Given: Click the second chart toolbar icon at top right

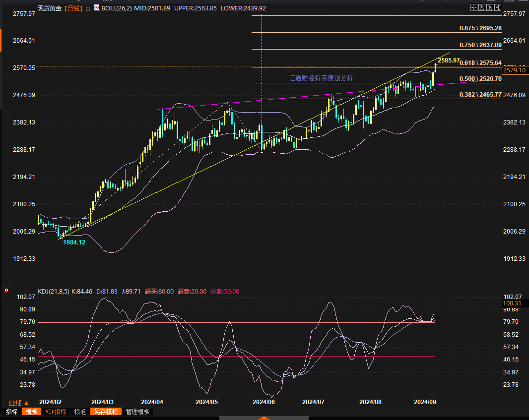Looking at the screenshot, I should coord(482,7).
